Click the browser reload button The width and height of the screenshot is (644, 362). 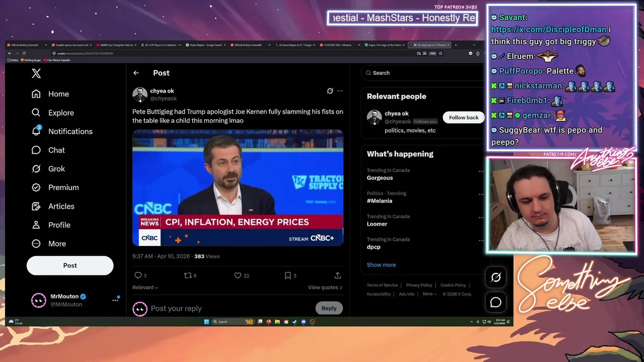[x=24, y=53]
